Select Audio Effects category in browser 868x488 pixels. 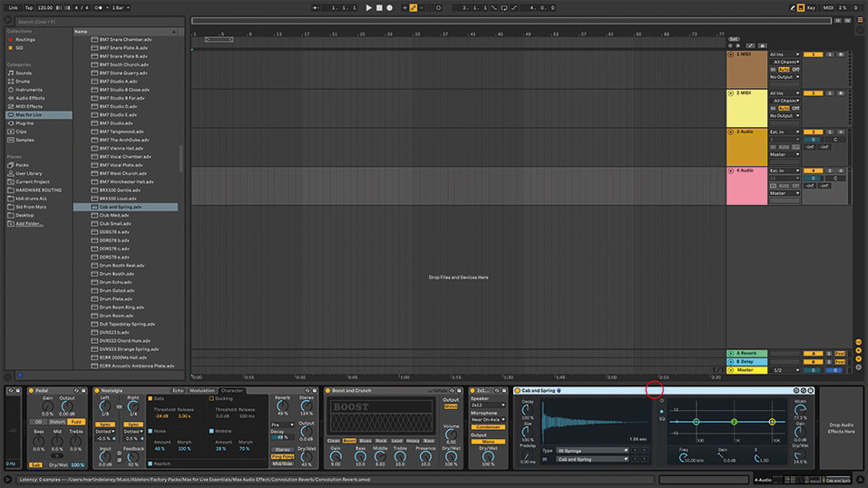(30, 98)
